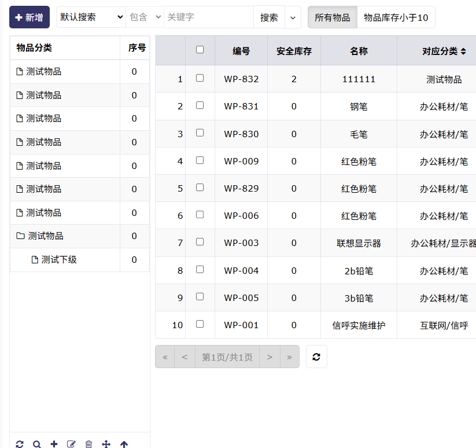Viewport: 476px width, 448px height.
Task: Switch to the 所有物品 tab
Action: coord(332,17)
